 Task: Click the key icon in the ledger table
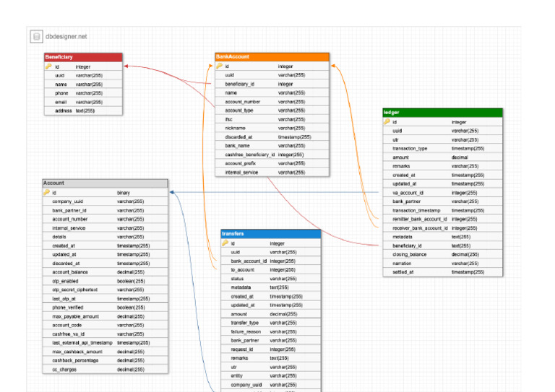[387, 121]
